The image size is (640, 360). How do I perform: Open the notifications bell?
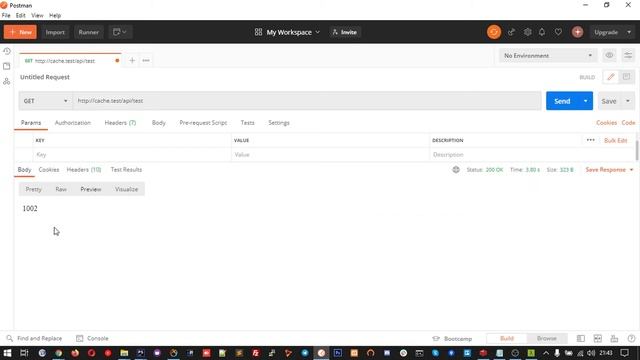(542, 32)
